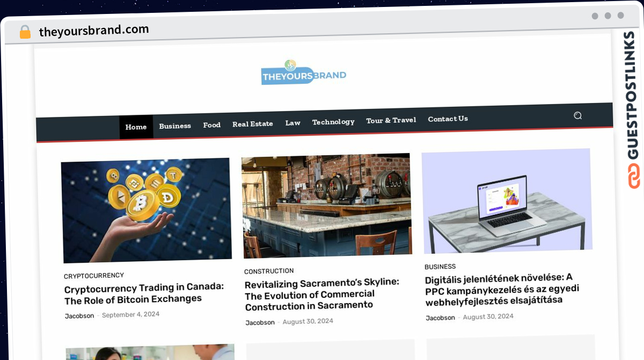This screenshot has height=360, width=644.
Task: Read Digitális jelenlétének növelése article
Action: [502, 289]
